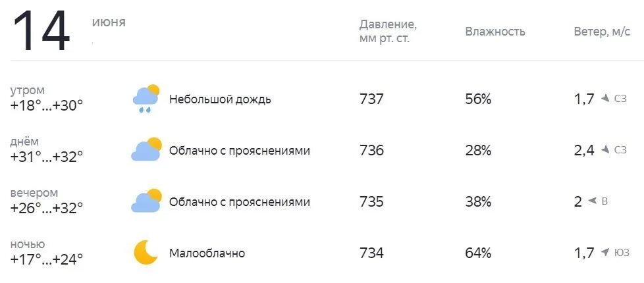
Task: Click the night southwest wind arrow
Action: [x=606, y=252]
